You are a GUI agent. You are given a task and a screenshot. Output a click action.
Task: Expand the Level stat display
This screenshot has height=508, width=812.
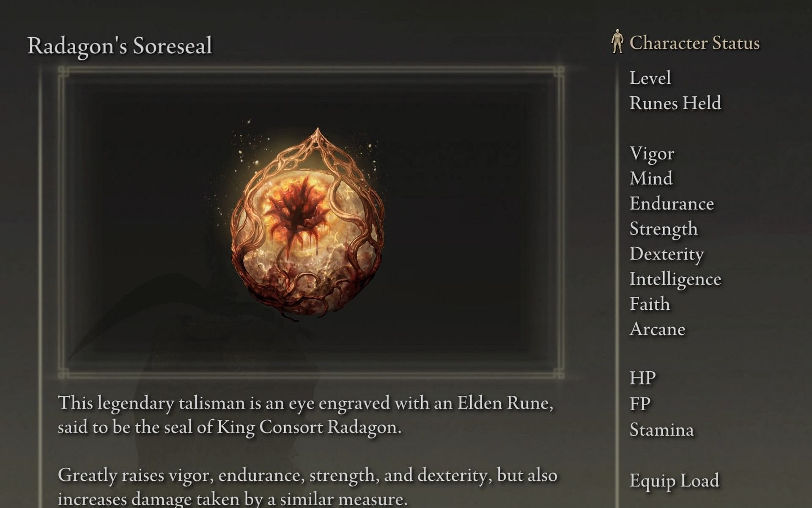point(650,78)
